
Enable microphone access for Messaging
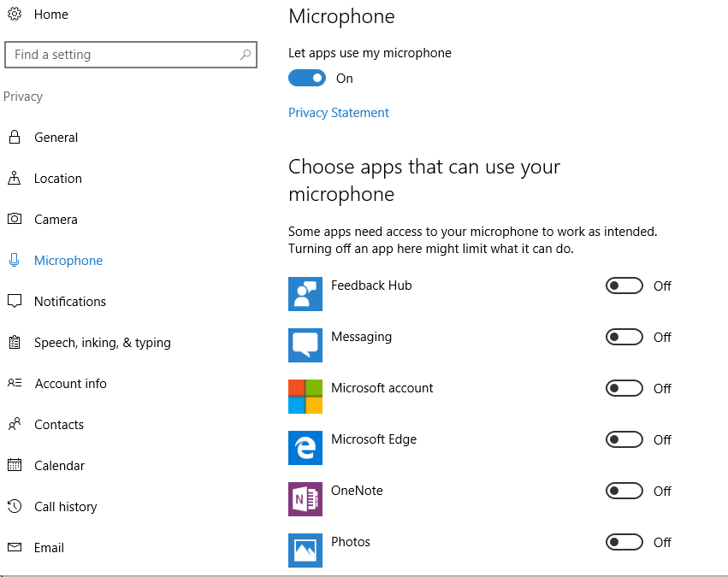pyautogui.click(x=624, y=337)
